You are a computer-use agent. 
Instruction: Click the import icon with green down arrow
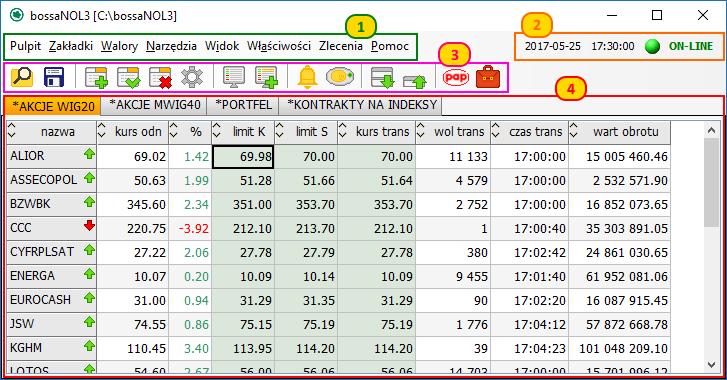point(382,77)
